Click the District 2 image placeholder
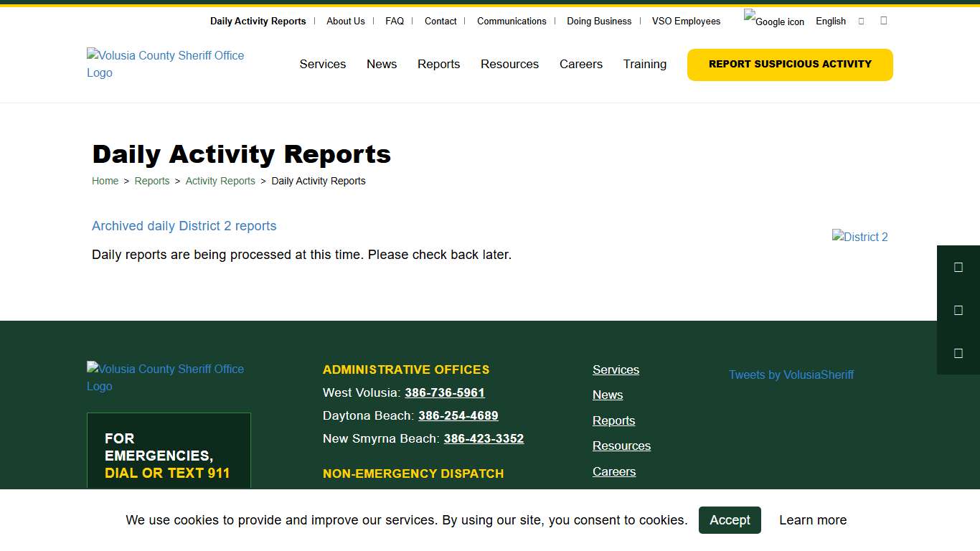Image resolution: width=980 pixels, height=551 pixels. (859, 237)
